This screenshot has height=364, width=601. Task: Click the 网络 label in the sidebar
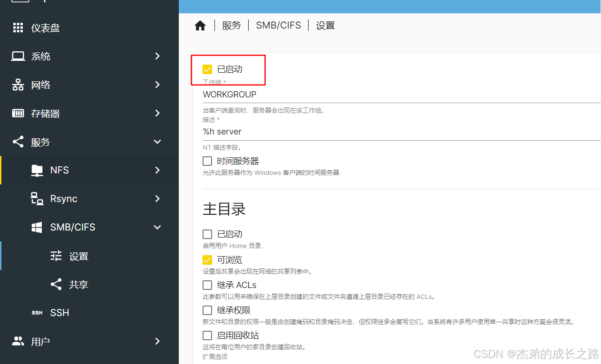pyautogui.click(x=41, y=85)
